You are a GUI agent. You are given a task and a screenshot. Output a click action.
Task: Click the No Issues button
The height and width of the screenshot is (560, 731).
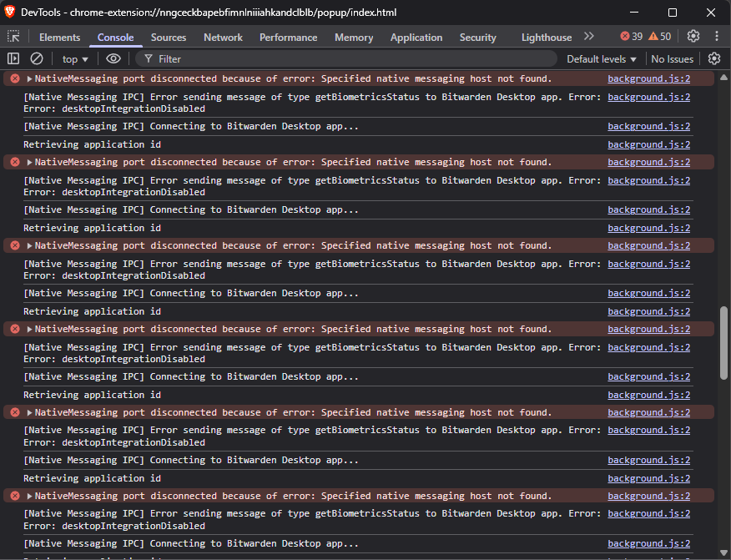tap(673, 59)
